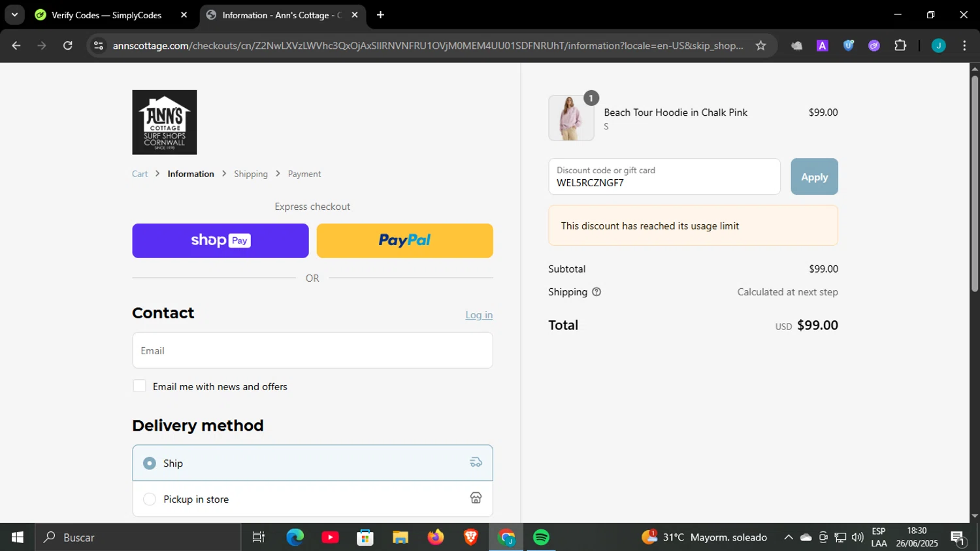980x551 pixels.
Task: Pay with Shop Pay button
Action: point(220,241)
